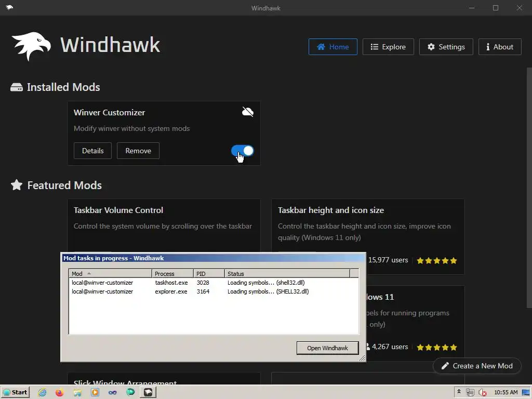Click Create a New Mod button
532x399 pixels.
(477, 366)
